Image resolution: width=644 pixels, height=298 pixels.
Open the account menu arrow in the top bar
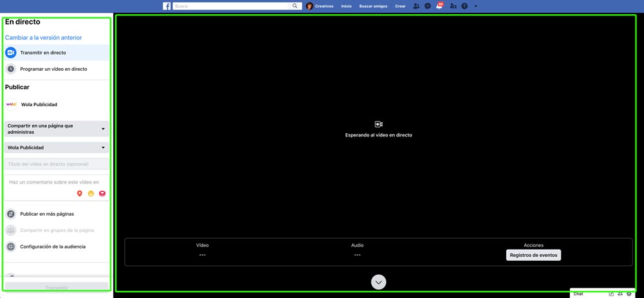coord(476,6)
